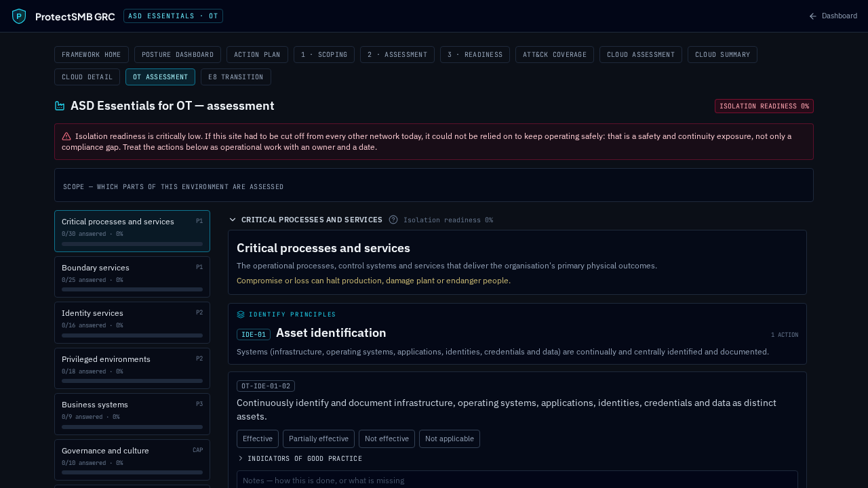
Task: Click the ProtectSMB shield logo icon
Action: pyautogui.click(x=19, y=16)
